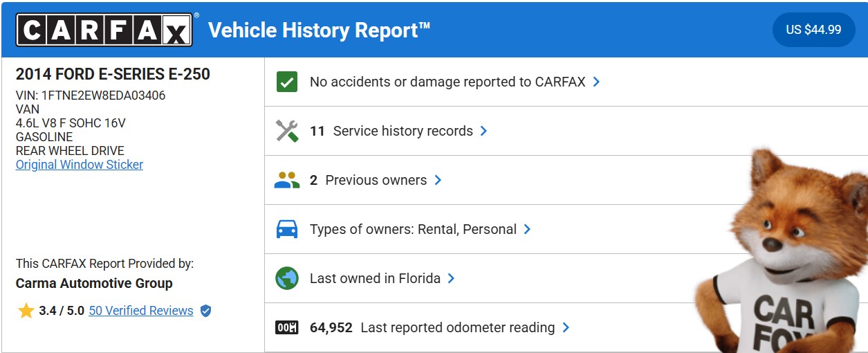
Task: Expand the Types of owners chevron
Action: [x=527, y=229]
